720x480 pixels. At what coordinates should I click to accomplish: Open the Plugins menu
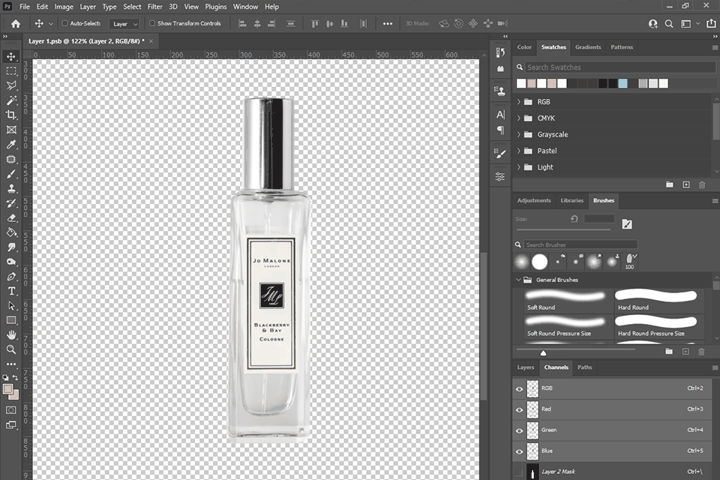click(x=216, y=7)
